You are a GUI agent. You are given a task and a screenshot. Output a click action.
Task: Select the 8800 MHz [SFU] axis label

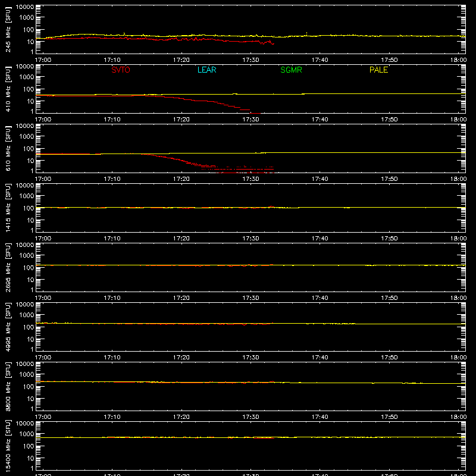pyautogui.click(x=8, y=387)
